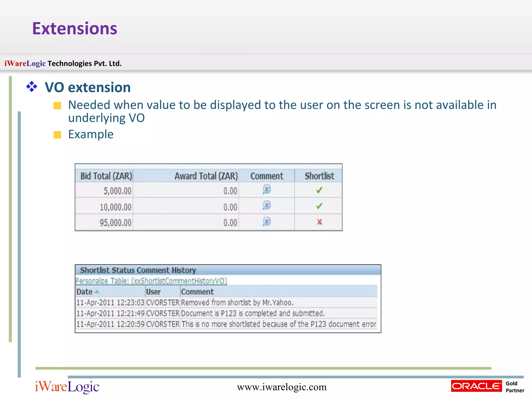Click 'This is no more shortlisted' comment

coord(279,324)
